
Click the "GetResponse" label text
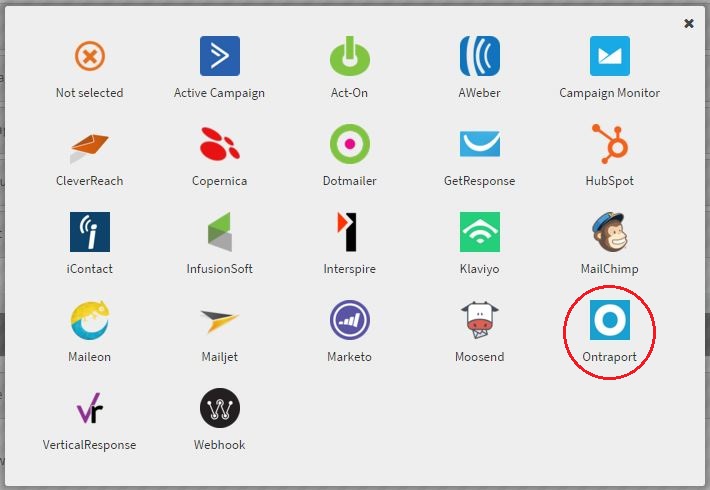pos(480,181)
